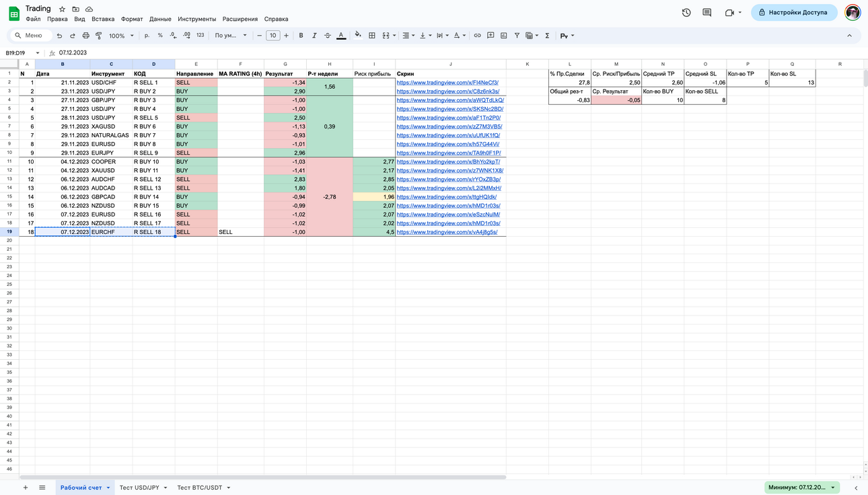Show all comments
Image resolution: width=868 pixels, height=495 pixels.
click(x=707, y=12)
